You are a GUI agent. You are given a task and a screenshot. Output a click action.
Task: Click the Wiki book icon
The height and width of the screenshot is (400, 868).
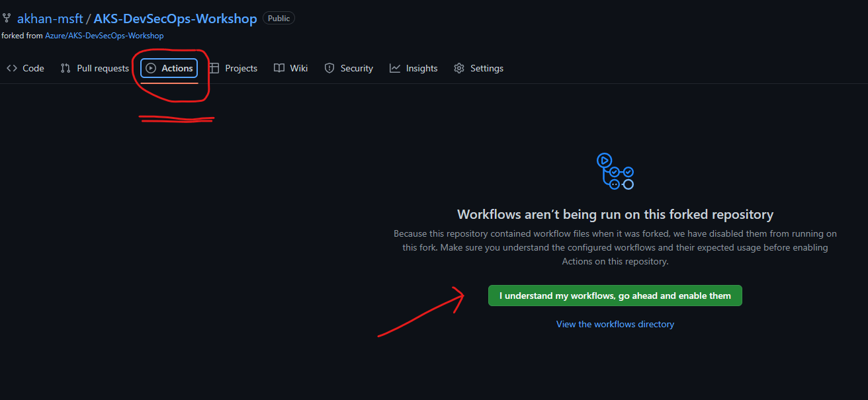coord(279,67)
